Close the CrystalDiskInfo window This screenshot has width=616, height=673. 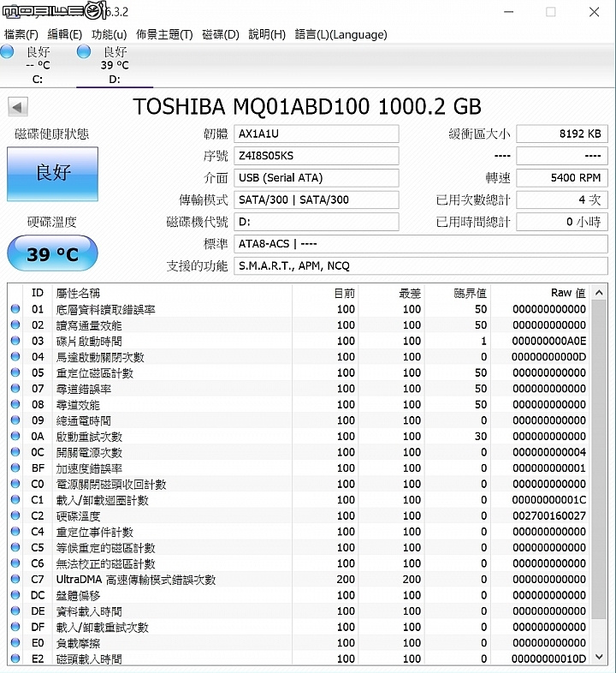[x=594, y=12]
